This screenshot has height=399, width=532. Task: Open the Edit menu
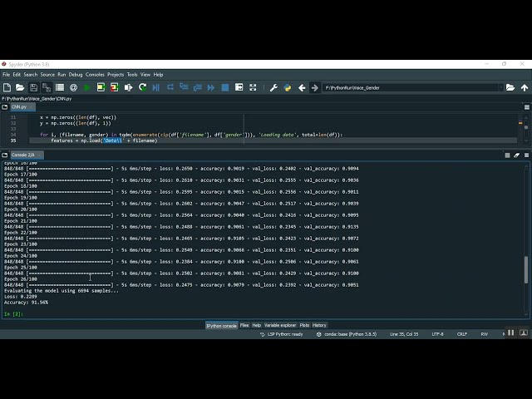[x=17, y=74]
